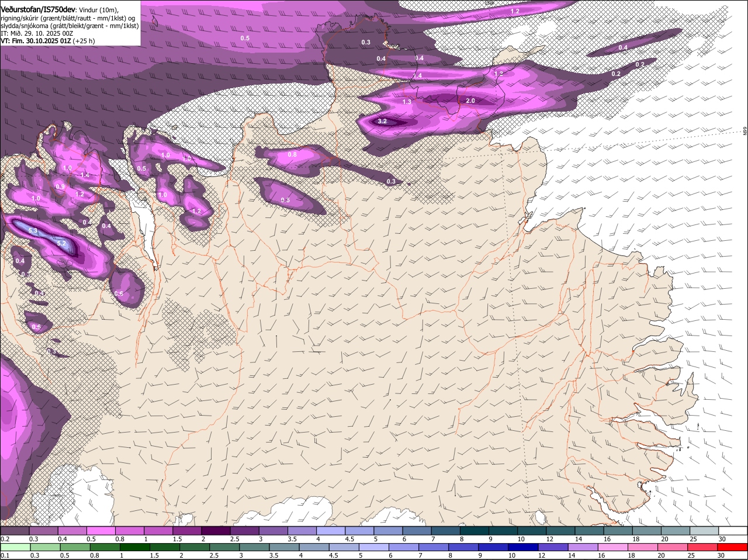
Task: Click the dark green bottom-row swatch between 1 and 1.5
Action: pos(135,547)
